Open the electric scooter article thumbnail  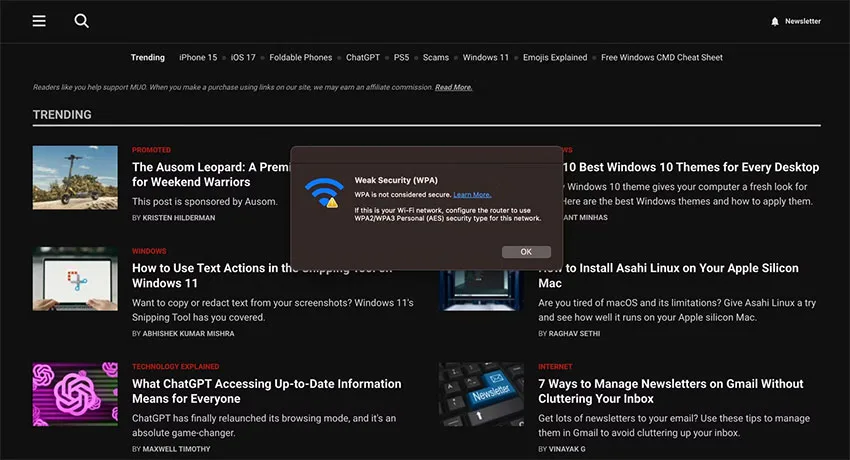(75, 177)
